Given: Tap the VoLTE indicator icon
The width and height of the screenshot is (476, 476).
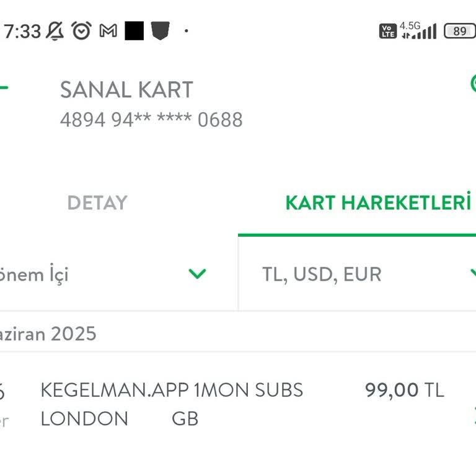Looking at the screenshot, I should (388, 31).
